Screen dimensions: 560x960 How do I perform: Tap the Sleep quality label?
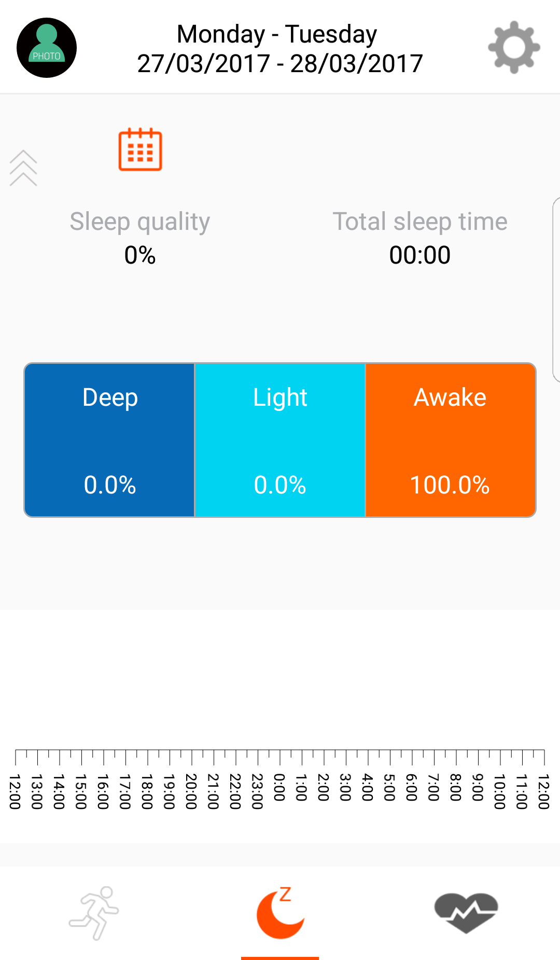(140, 222)
